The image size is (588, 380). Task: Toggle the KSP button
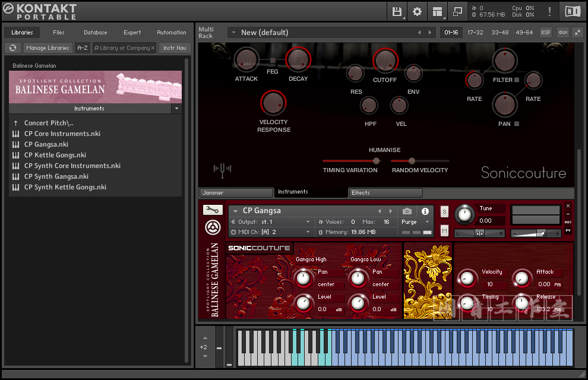point(546,33)
